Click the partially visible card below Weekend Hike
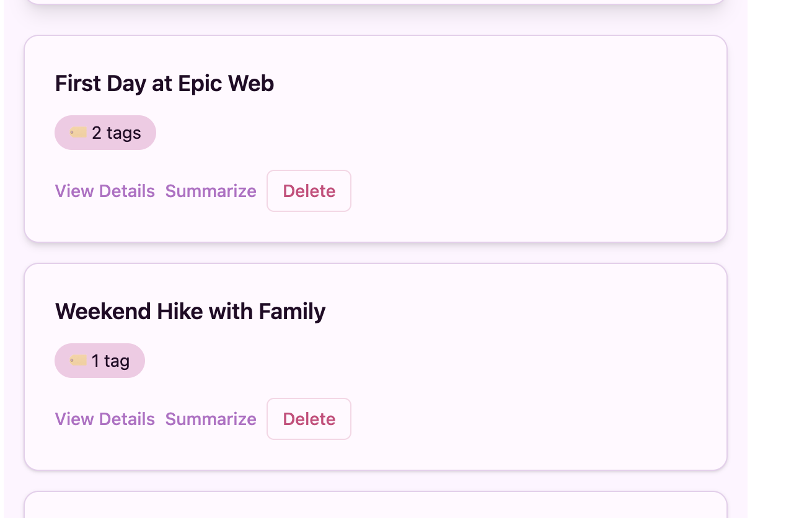The image size is (812, 518). click(x=375, y=506)
